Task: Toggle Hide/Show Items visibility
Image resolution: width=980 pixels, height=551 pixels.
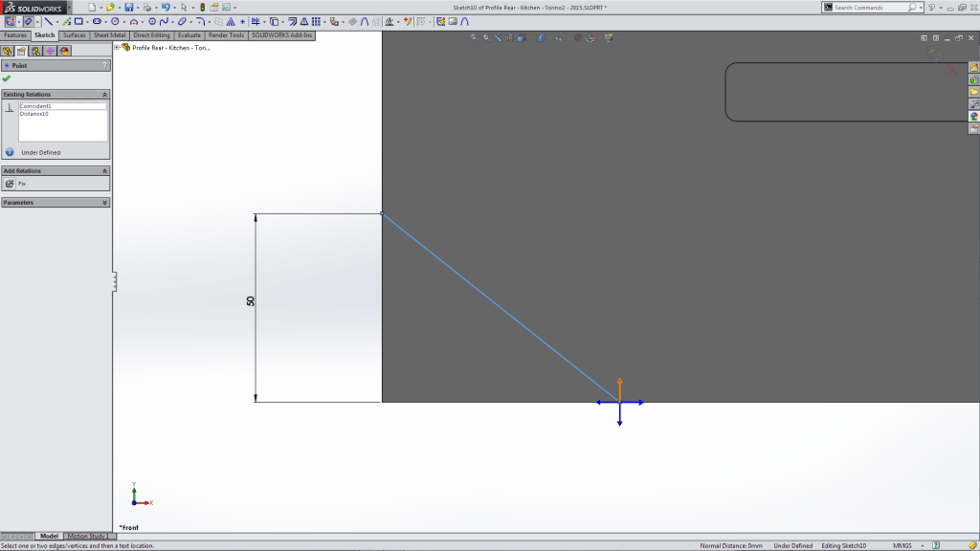Action: (x=558, y=38)
